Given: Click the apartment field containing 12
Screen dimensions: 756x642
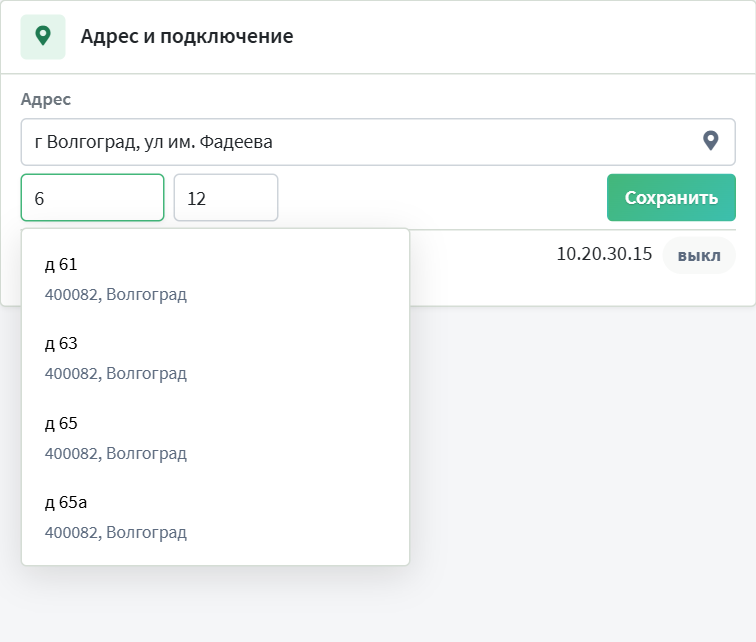Looking at the screenshot, I should pyautogui.click(x=226, y=198).
